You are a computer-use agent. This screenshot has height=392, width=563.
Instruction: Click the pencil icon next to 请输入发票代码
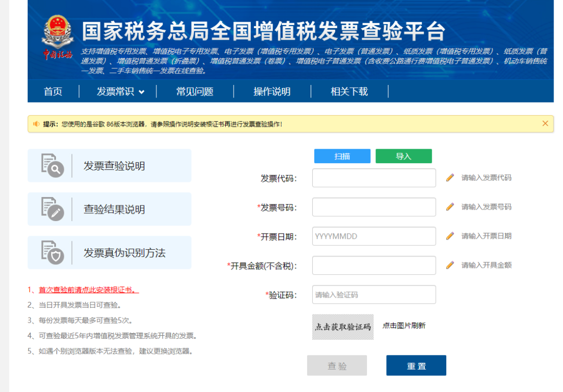[450, 178]
